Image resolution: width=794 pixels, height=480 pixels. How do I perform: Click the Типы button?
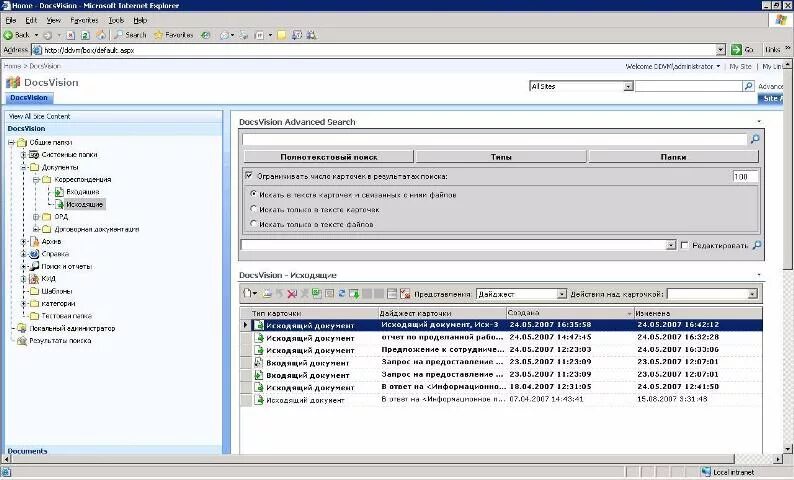click(501, 157)
